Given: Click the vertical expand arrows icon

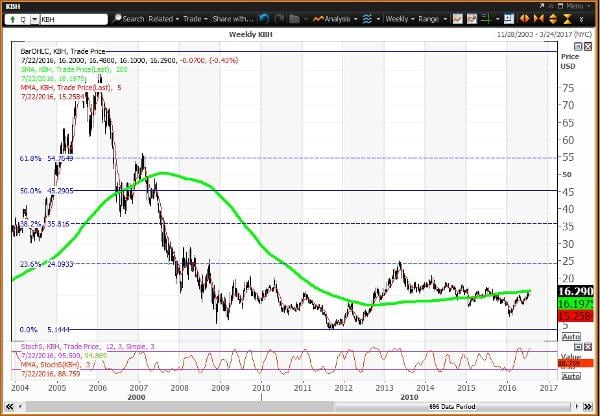Looking at the screenshot, I should (x=553, y=19).
